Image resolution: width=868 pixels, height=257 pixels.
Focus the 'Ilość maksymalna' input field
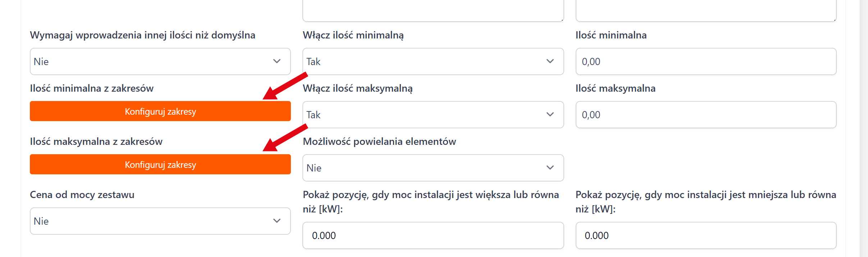click(x=705, y=115)
